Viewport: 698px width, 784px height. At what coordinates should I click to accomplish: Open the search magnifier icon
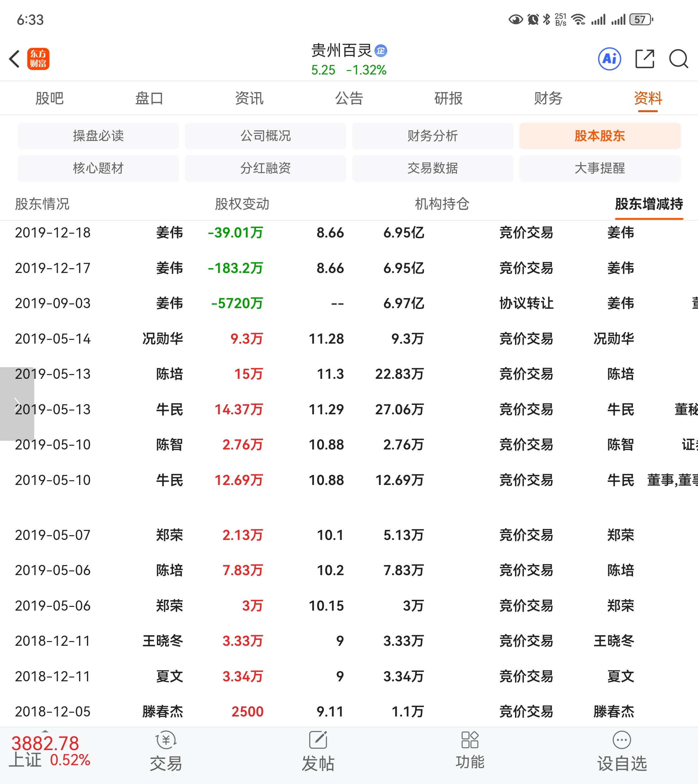pyautogui.click(x=678, y=59)
